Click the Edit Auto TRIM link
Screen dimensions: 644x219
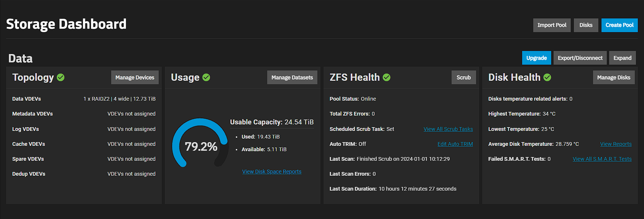pyautogui.click(x=455, y=144)
